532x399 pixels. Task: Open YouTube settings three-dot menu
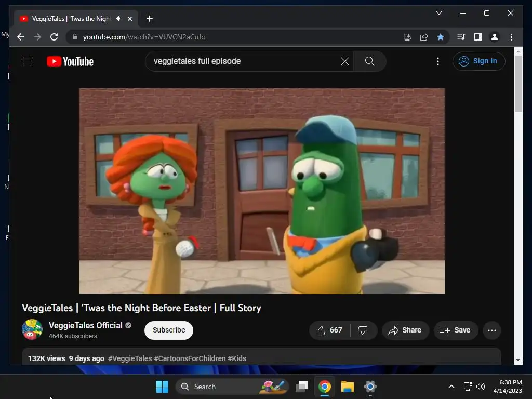point(437,61)
